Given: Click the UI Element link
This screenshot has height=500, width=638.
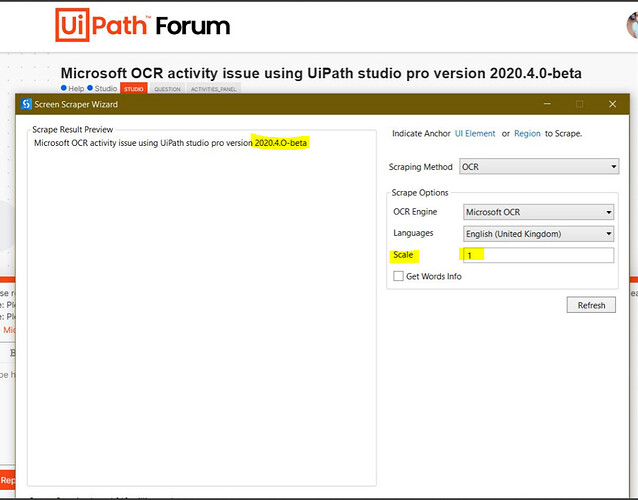Looking at the screenshot, I should click(x=475, y=133).
